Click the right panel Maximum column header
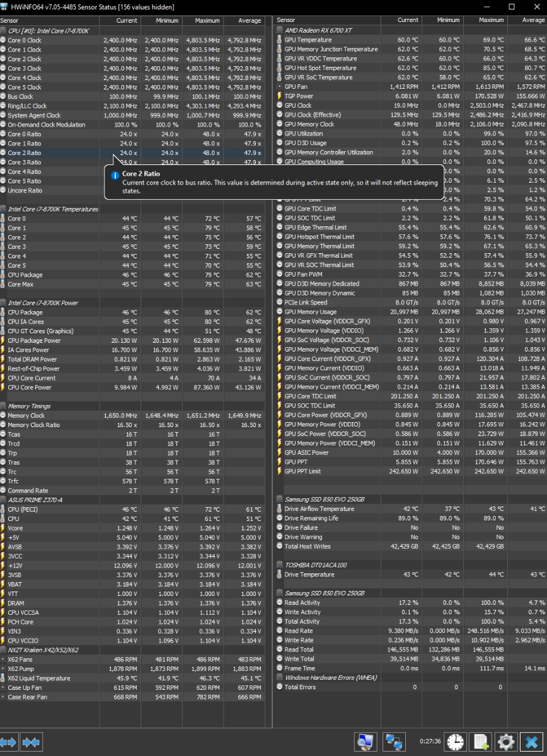 (484, 20)
